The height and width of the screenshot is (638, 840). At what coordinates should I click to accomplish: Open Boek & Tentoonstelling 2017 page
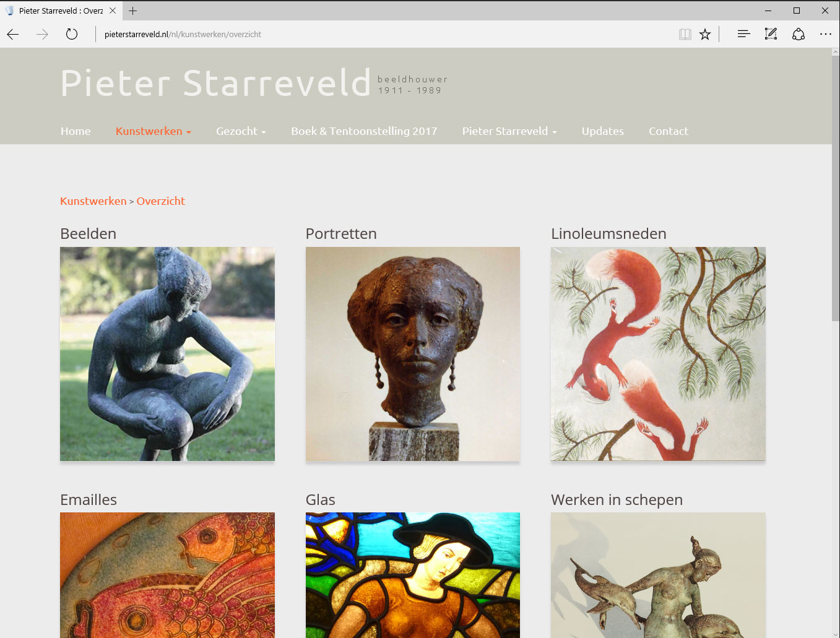(x=364, y=131)
